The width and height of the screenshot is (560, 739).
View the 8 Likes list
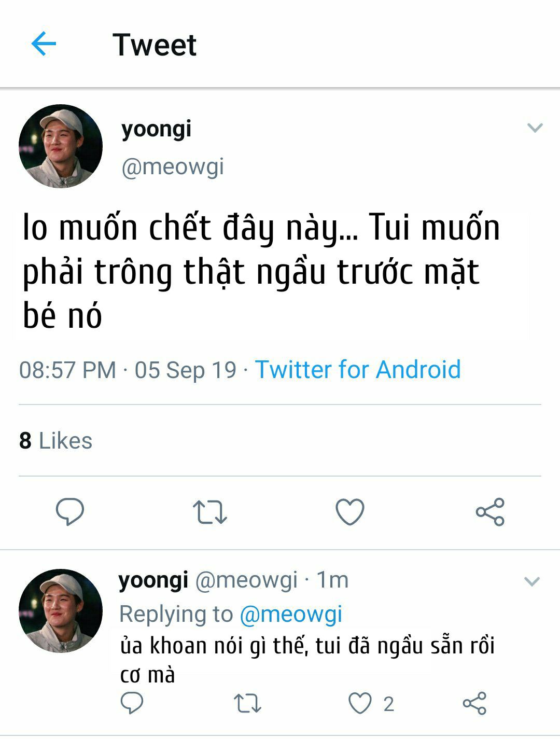(56, 441)
